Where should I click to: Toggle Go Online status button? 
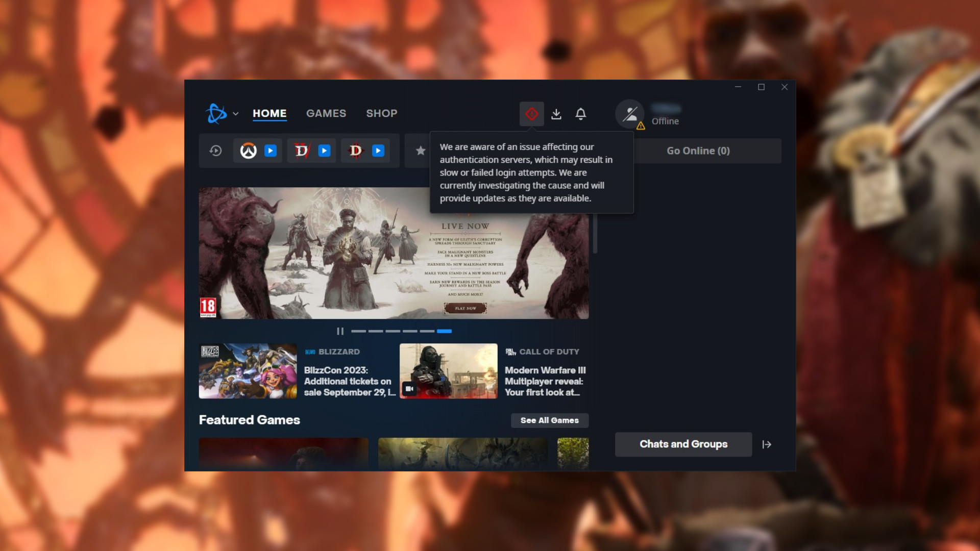tap(698, 150)
